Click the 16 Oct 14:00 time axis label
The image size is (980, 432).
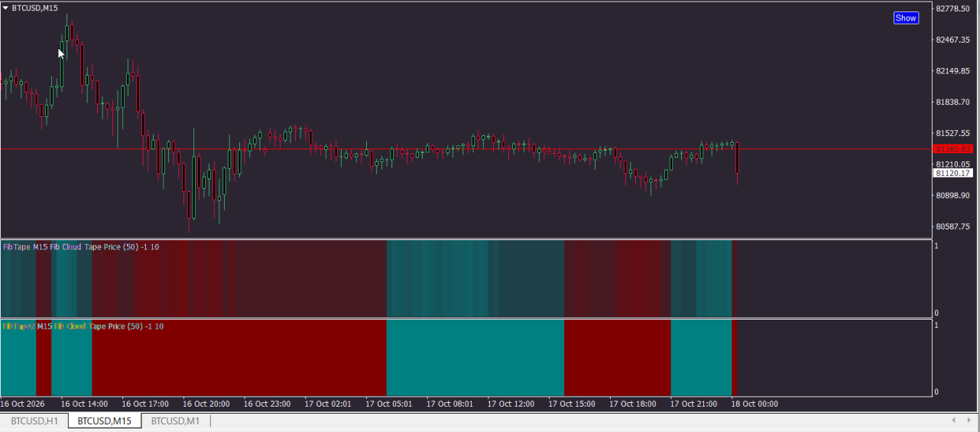(x=84, y=404)
